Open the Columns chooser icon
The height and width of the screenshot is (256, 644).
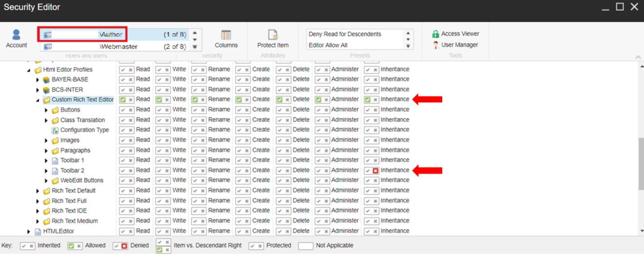[226, 35]
